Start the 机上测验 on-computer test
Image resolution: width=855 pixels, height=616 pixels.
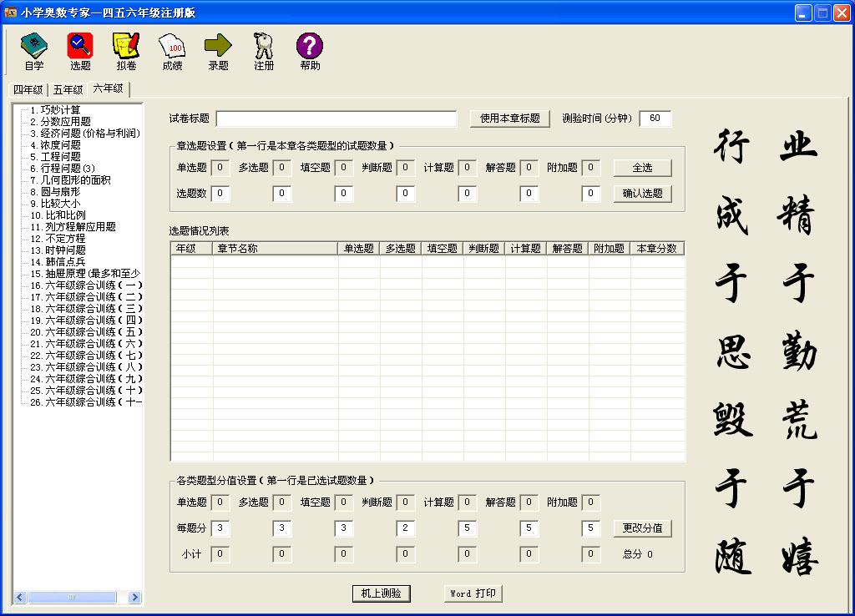[381, 593]
